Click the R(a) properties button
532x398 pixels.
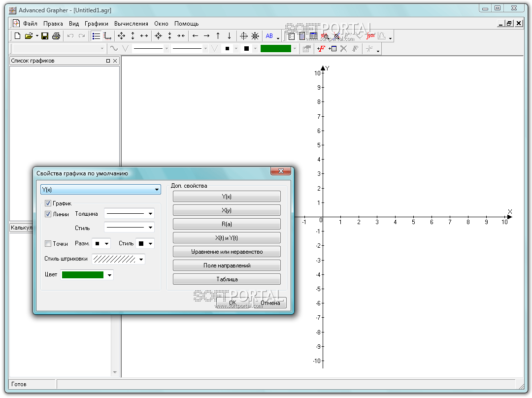pyautogui.click(x=227, y=224)
